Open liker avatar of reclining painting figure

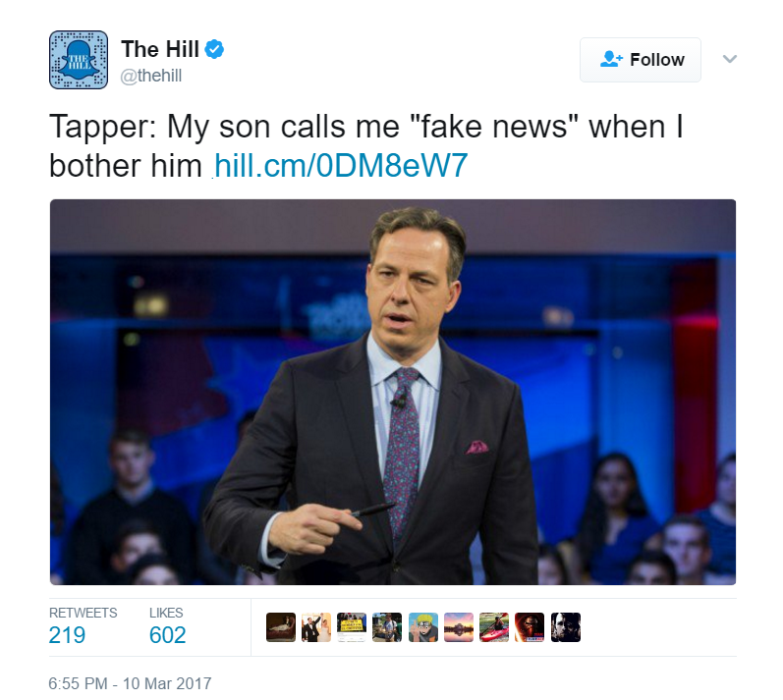click(281, 627)
